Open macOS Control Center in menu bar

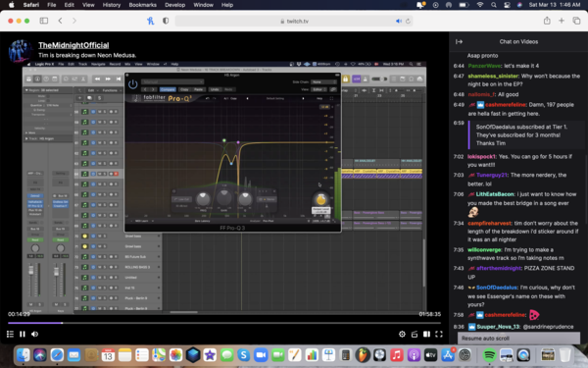pyautogui.click(x=507, y=5)
